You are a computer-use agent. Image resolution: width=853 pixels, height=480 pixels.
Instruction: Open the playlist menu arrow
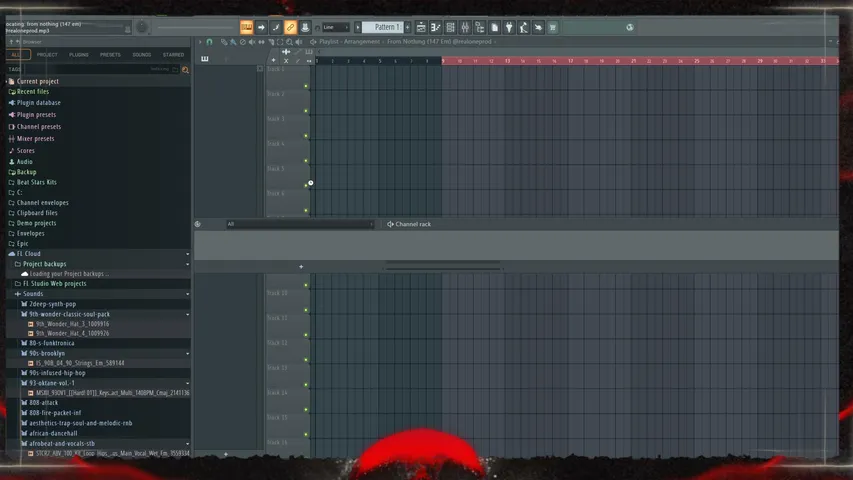click(x=200, y=42)
